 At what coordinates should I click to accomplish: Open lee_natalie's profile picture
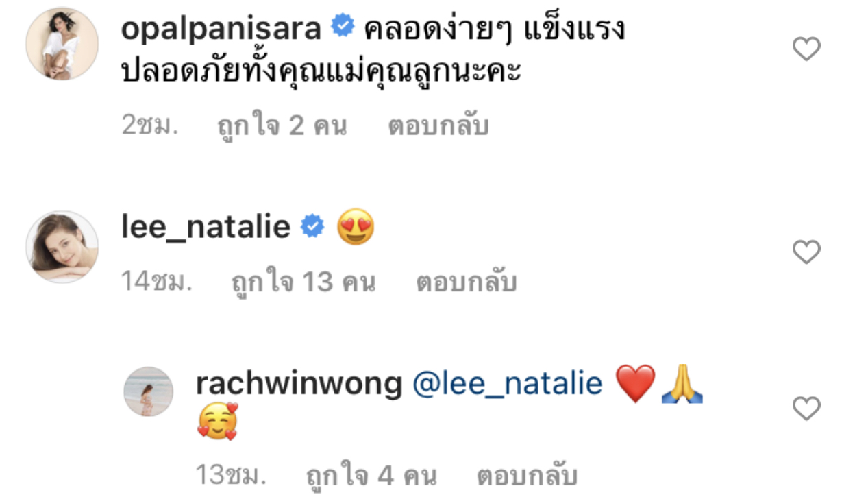click(62, 247)
